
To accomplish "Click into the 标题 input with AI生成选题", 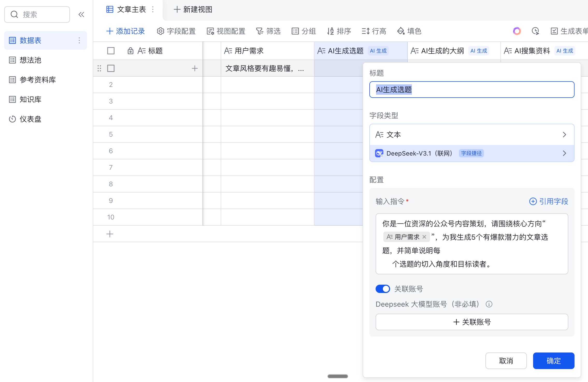I will pyautogui.click(x=472, y=90).
